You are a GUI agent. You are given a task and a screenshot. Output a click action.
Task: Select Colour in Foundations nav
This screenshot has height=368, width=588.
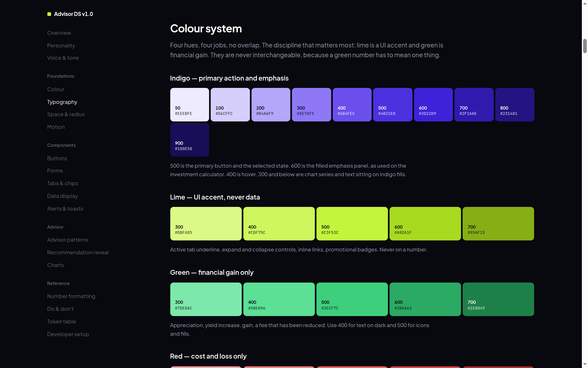pos(56,89)
